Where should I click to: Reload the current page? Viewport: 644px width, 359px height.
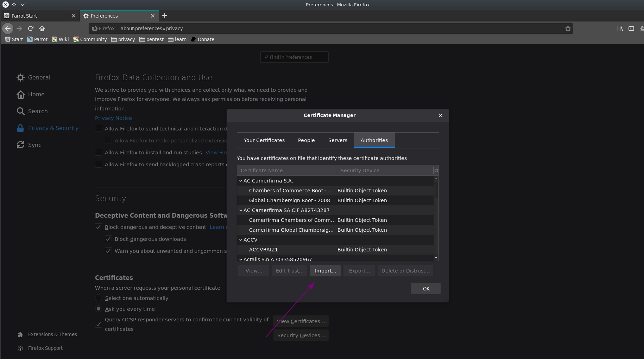31,28
